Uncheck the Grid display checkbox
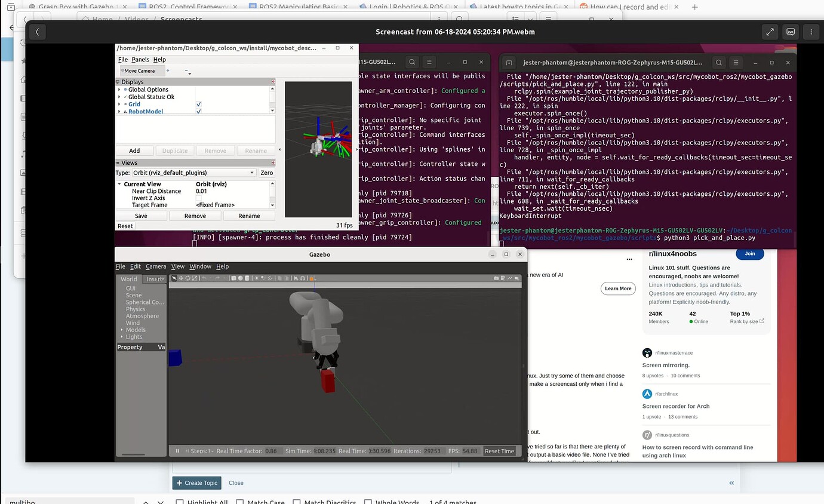 (198, 105)
